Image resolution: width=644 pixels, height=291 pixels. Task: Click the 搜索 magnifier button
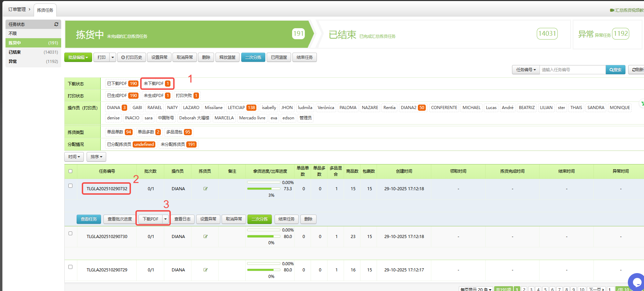615,70
